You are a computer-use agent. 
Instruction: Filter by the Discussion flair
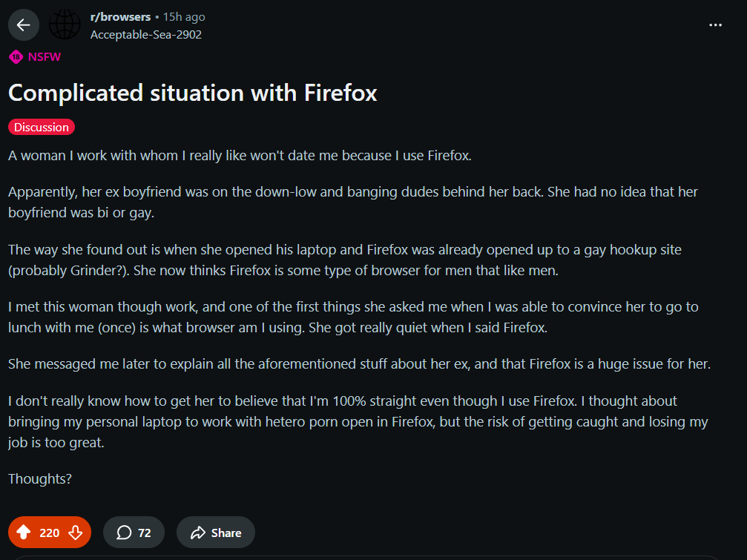tap(42, 127)
